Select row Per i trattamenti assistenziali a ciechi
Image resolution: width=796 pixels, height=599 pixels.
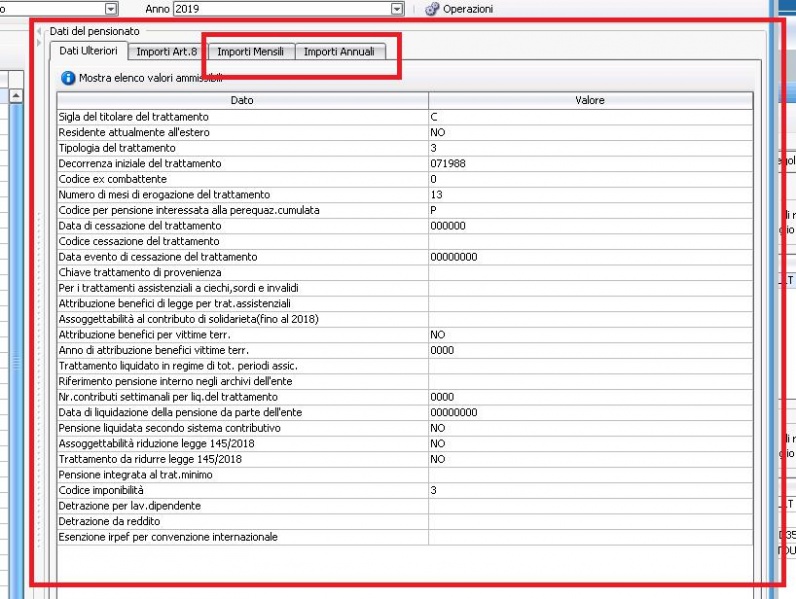405,288
